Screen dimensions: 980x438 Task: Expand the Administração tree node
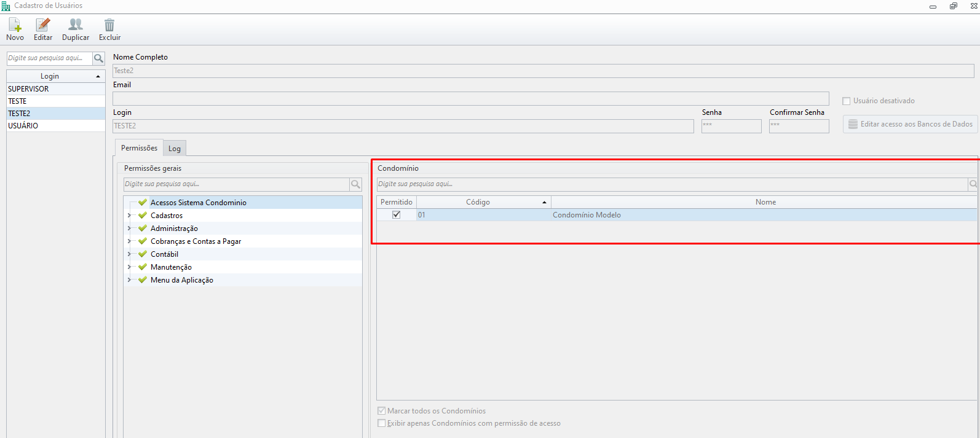click(129, 229)
